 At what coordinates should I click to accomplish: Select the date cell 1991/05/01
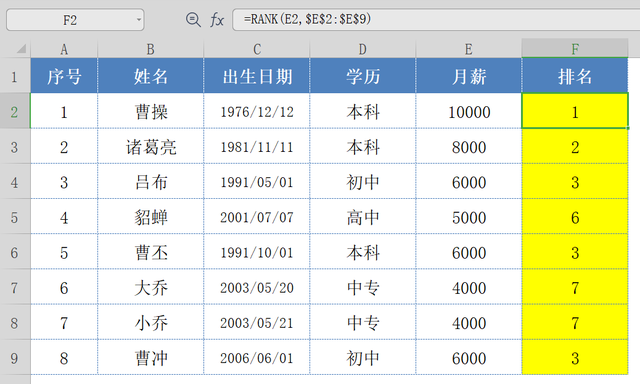(257, 181)
